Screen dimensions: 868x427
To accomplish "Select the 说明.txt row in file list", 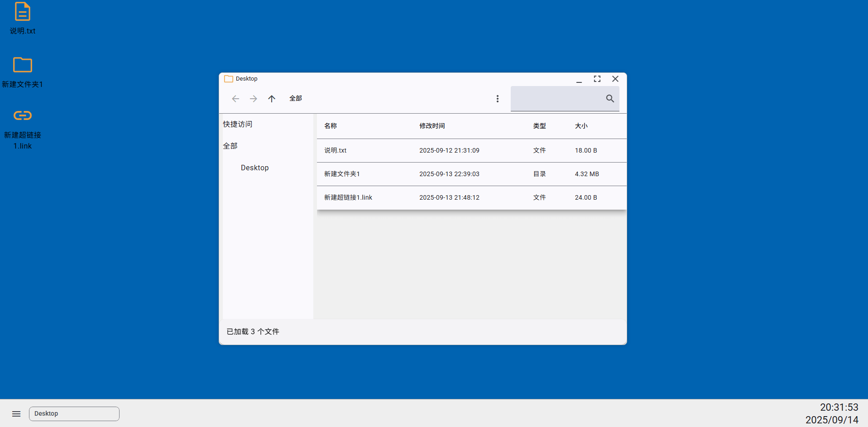I will (x=408, y=150).
